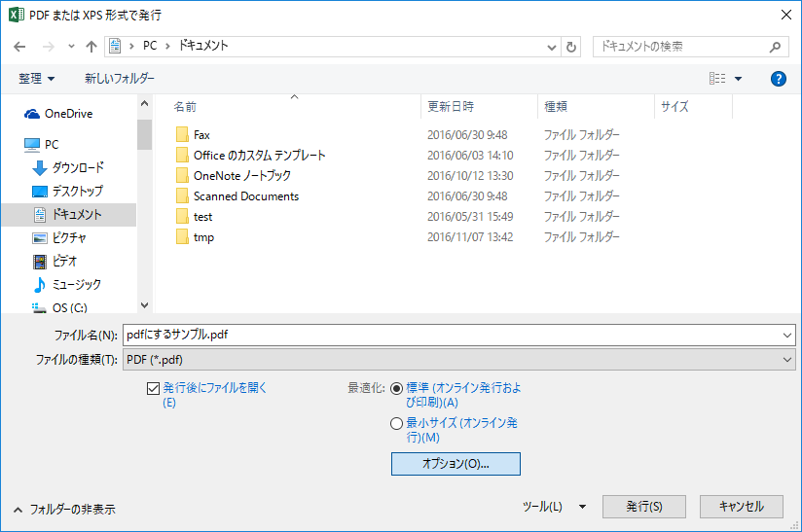
Task: Select the Fax folder icon
Action: point(182,135)
